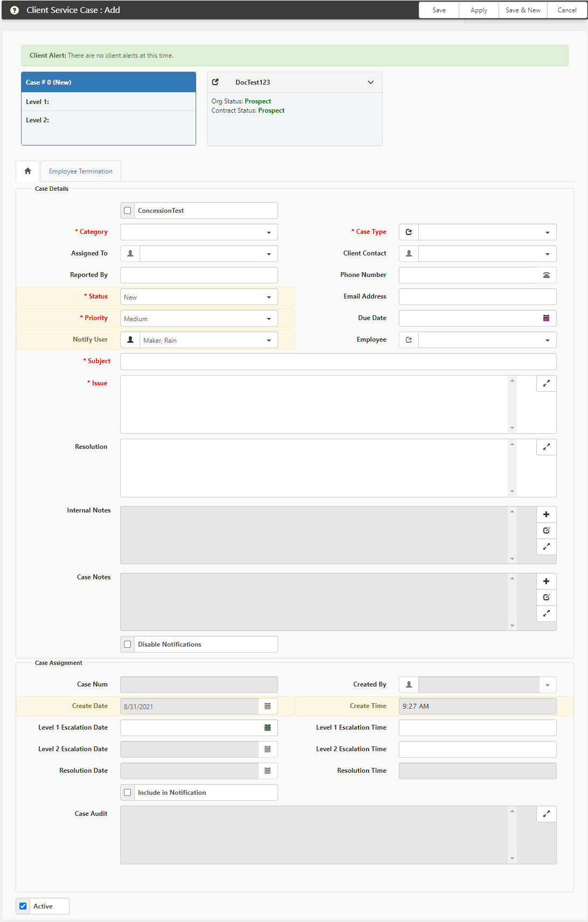Click into the Subject input field
Image resolution: width=588 pixels, height=922 pixels.
pos(338,362)
